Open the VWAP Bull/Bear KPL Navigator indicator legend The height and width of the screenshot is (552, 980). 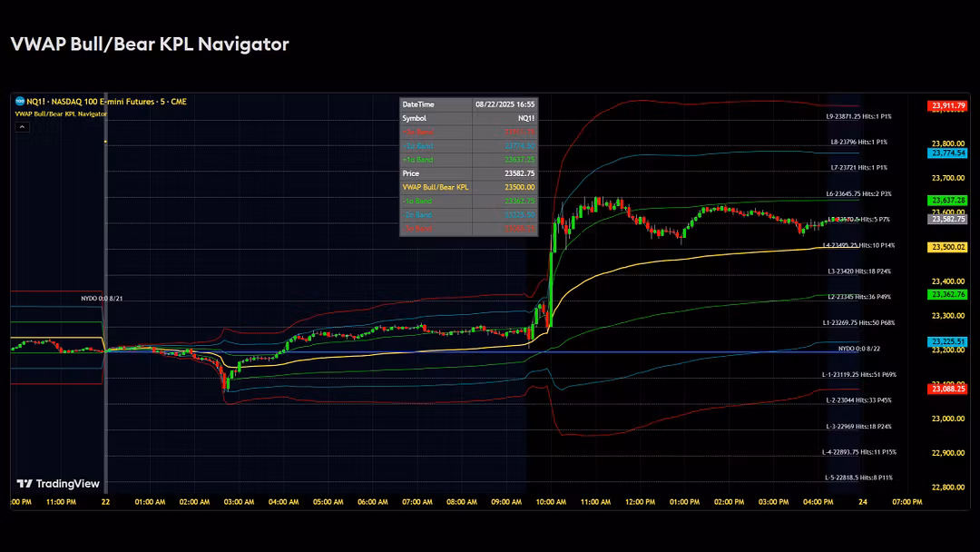coord(60,113)
